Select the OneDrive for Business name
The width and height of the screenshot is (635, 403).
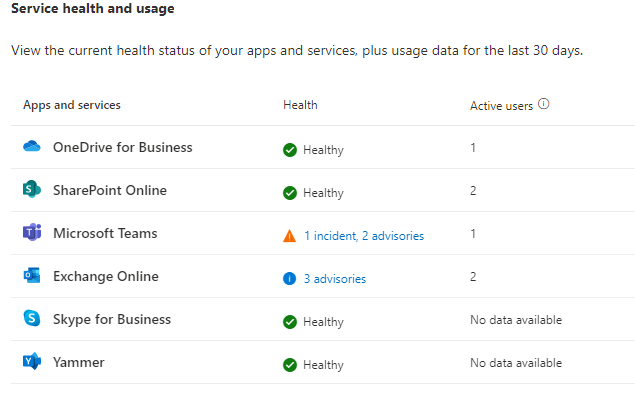(123, 147)
